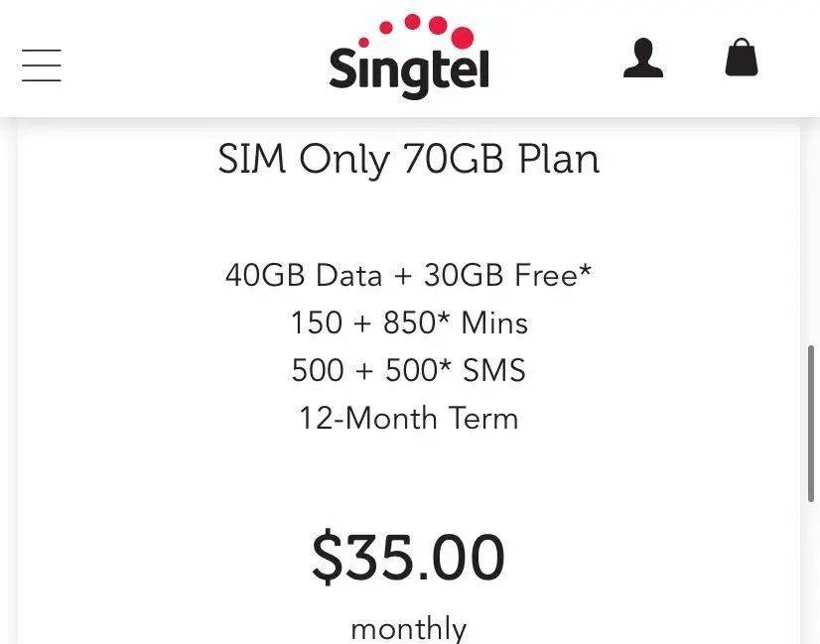Click the Singtel logo wordmark
Screen dimensions: 820x644
click(x=409, y=71)
